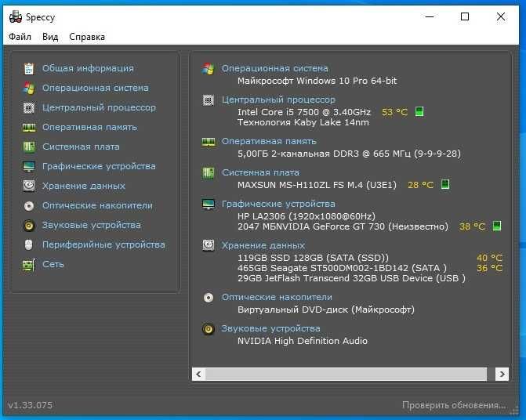The height and width of the screenshot is (420, 526).
Task: Click the motherboard icon beside Системная плата in sidebar
Action: (29, 147)
